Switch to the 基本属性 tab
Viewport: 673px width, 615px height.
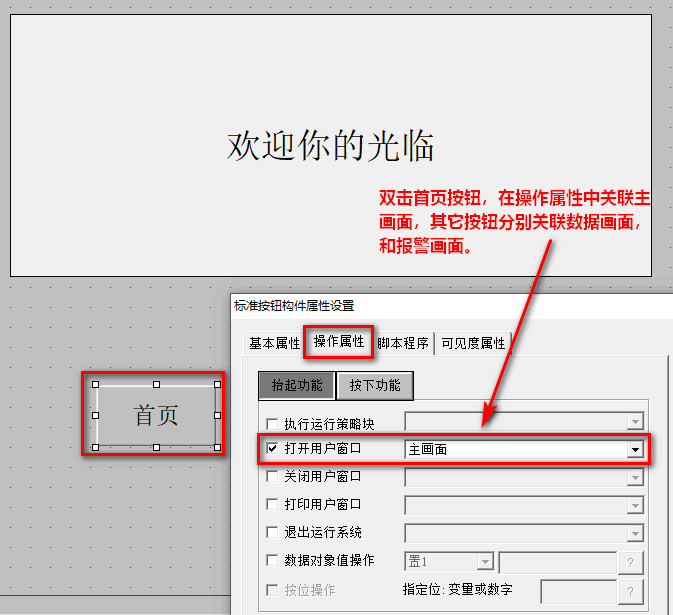point(274,343)
